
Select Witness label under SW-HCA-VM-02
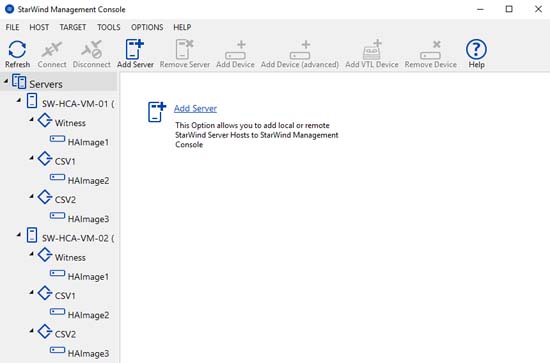[x=70, y=257]
